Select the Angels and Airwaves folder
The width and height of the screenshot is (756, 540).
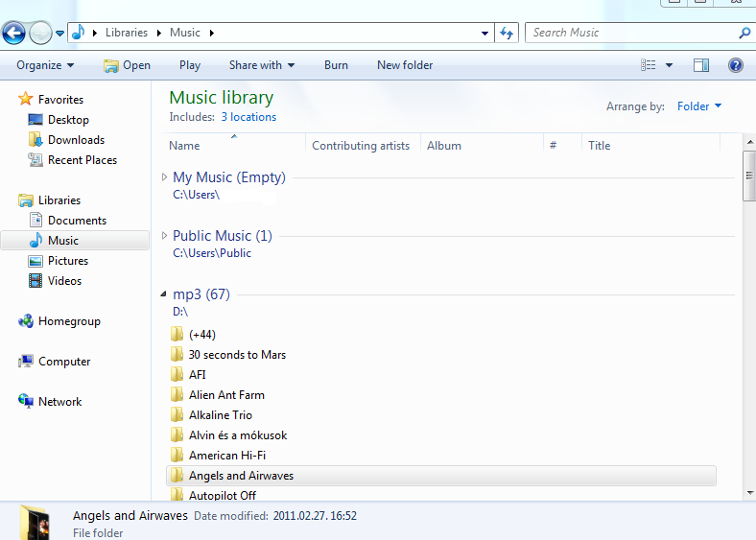point(441,476)
